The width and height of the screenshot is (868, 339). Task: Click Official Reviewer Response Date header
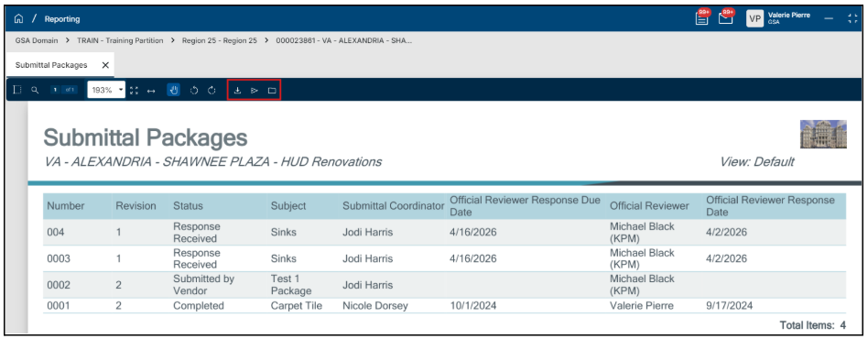point(770,206)
